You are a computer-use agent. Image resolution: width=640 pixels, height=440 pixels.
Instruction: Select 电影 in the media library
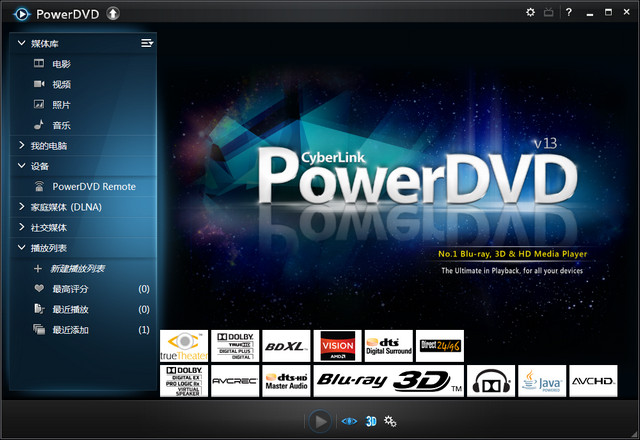pyautogui.click(x=61, y=64)
